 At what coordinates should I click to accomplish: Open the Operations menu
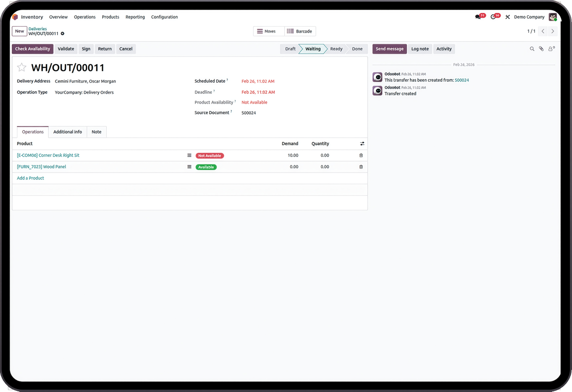pyautogui.click(x=85, y=17)
